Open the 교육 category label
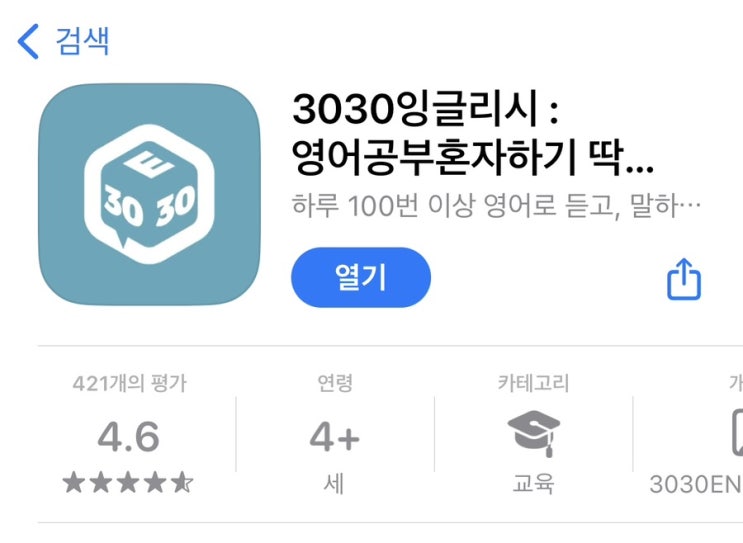Screen dimensions: 743x543 (534, 484)
